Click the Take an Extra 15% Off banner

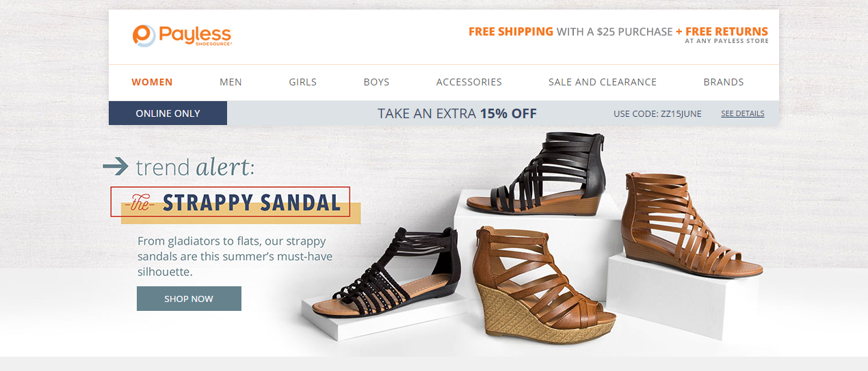pos(457,113)
